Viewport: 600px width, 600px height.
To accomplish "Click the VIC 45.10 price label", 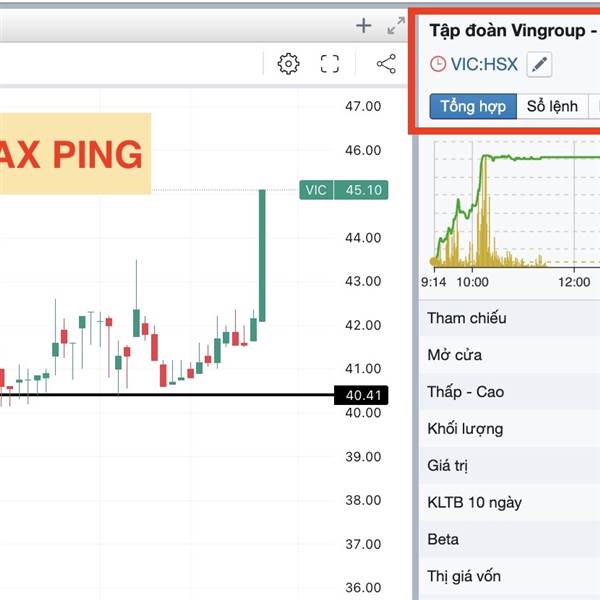I will tap(343, 190).
